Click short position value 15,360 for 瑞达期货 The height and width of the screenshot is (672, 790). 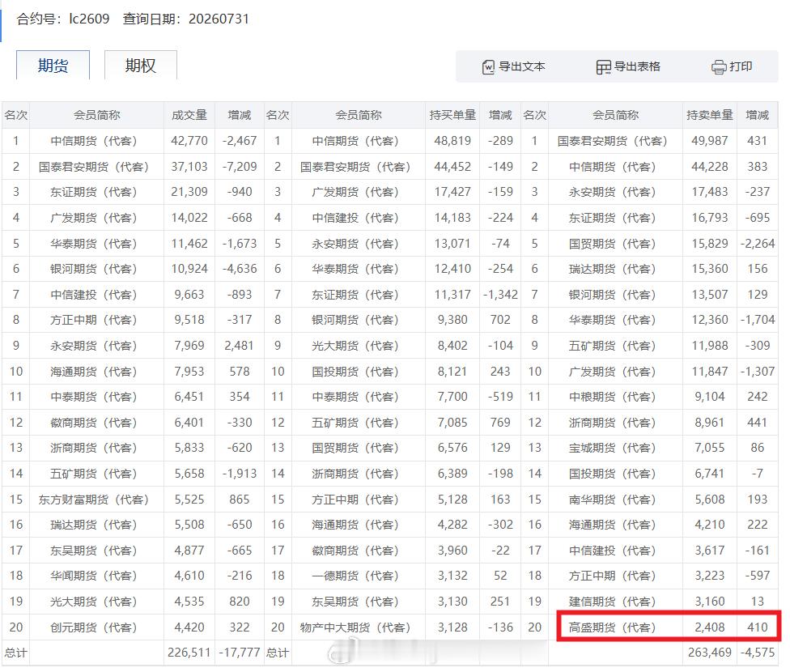coord(709,269)
